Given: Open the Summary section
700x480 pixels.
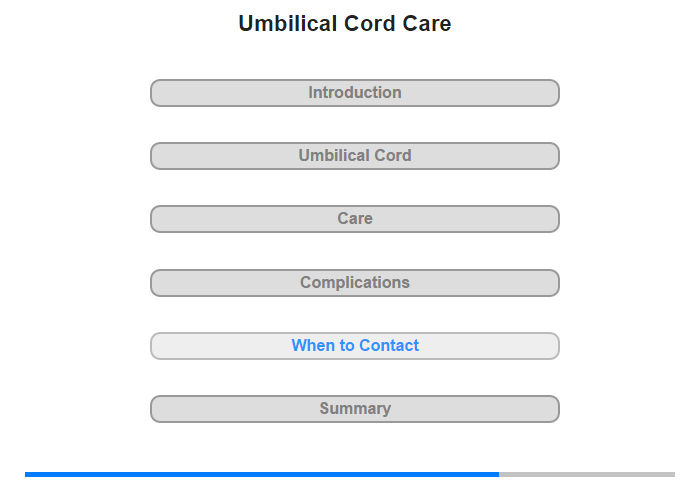Looking at the screenshot, I should [x=354, y=409].
